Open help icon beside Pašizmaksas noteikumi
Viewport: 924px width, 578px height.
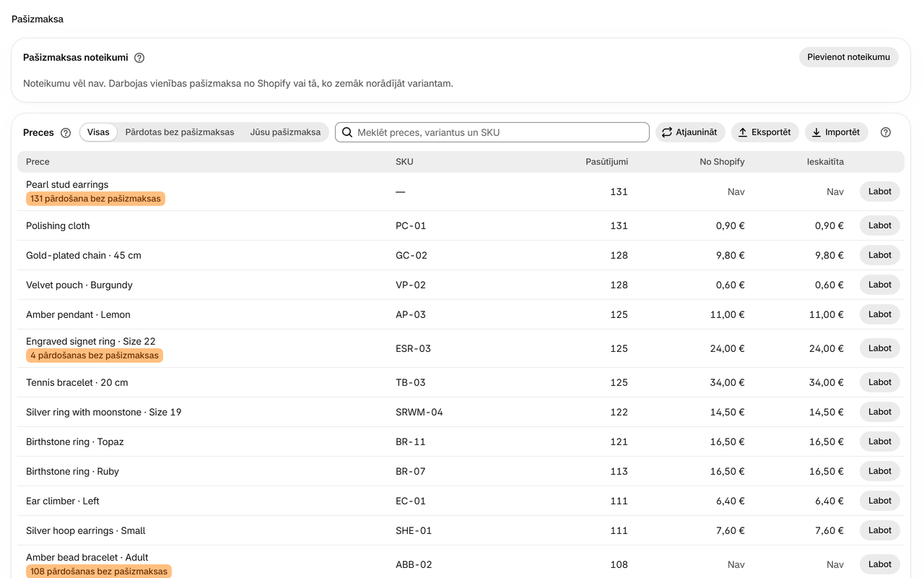[139, 58]
